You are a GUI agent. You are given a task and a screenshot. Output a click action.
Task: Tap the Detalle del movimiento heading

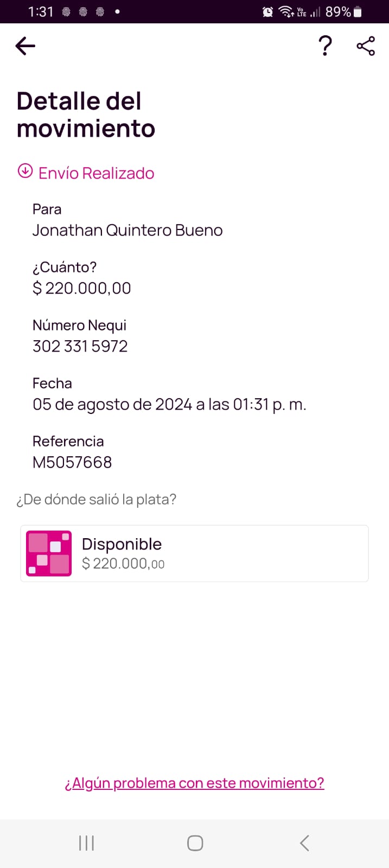[x=86, y=115]
